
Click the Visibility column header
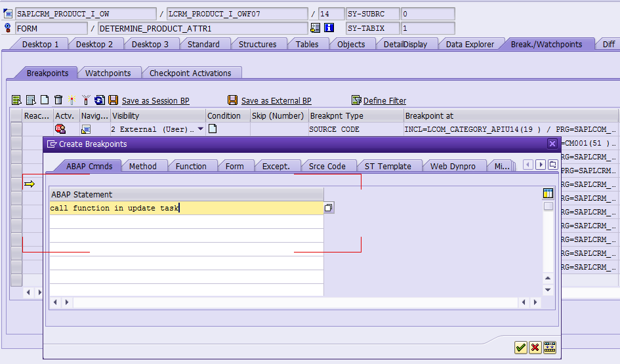click(x=157, y=116)
